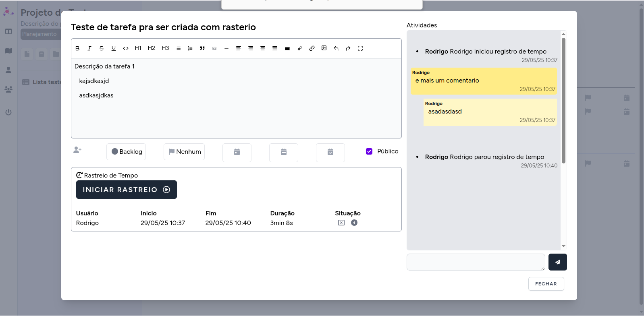This screenshot has width=644, height=316.
Task: Click the power icon in the left sidebar
Action: 8,112
